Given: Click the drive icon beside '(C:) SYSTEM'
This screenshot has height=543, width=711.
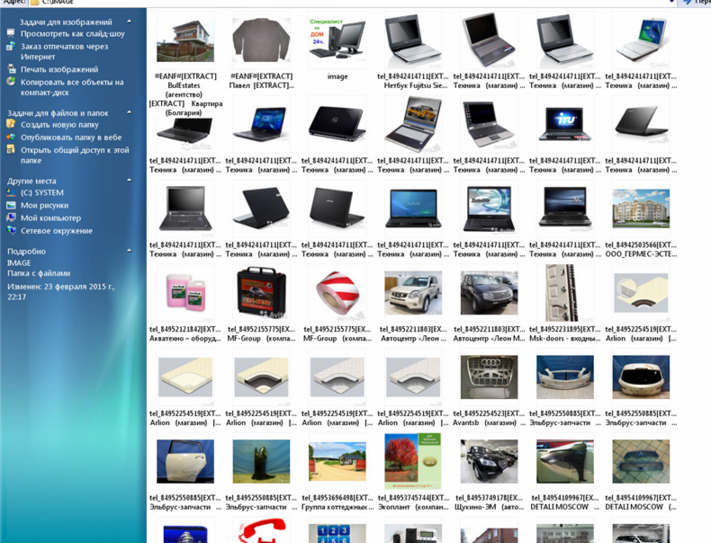Looking at the screenshot, I should point(11,192).
